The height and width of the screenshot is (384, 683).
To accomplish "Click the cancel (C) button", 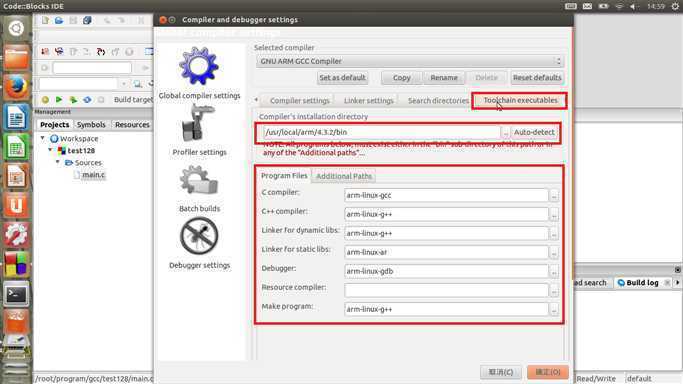I will (x=500, y=372).
